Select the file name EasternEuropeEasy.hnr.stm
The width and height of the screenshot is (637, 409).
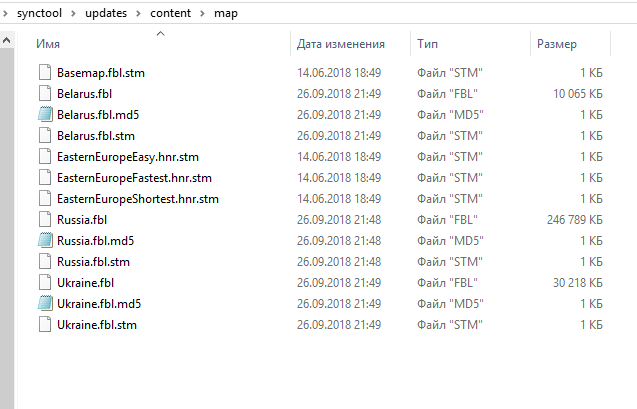click(x=128, y=157)
